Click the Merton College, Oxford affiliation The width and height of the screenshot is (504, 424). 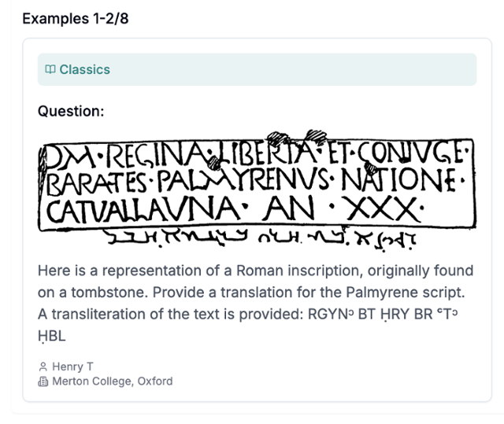click(113, 382)
